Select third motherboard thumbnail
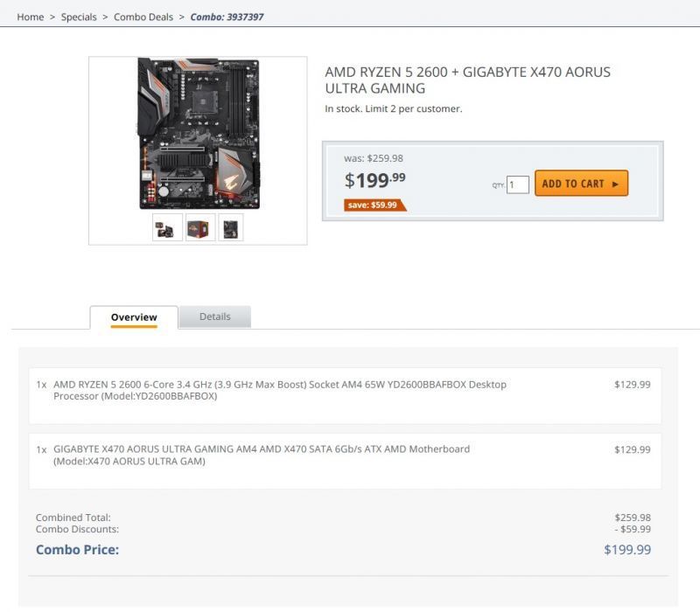 tap(231, 227)
